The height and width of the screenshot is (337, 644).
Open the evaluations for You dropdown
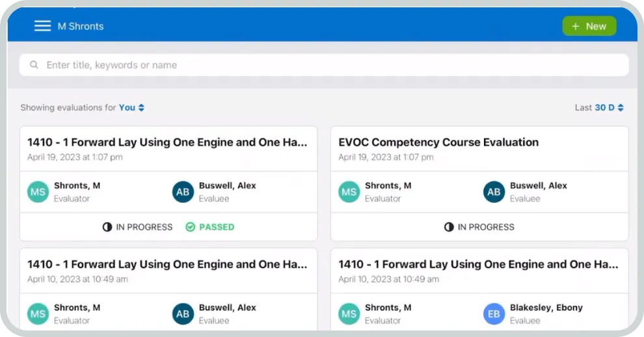(131, 107)
